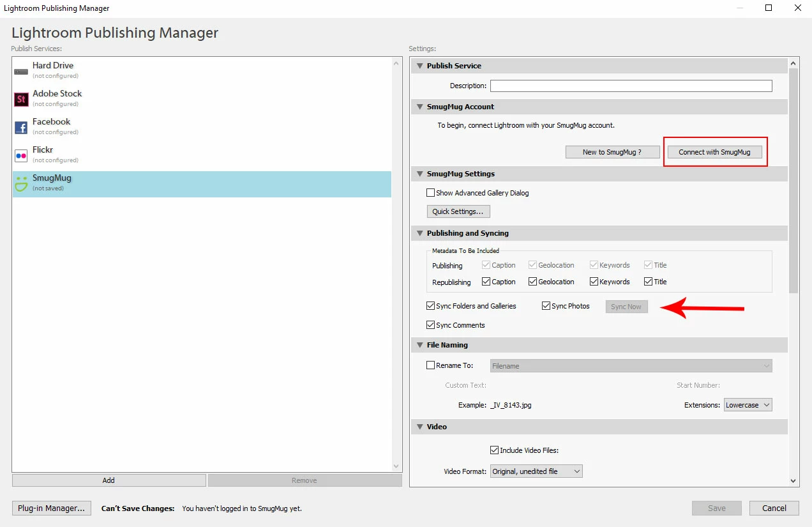
Task: Click settings scrollbar up arrow
Action: click(x=794, y=63)
